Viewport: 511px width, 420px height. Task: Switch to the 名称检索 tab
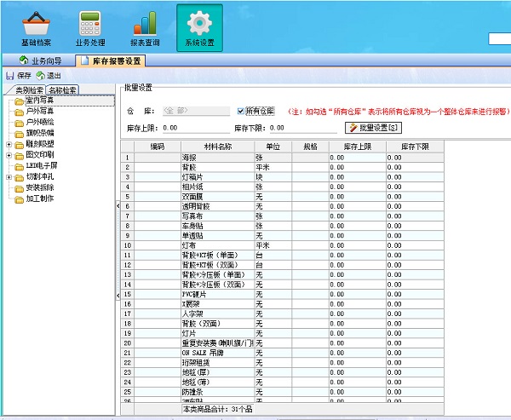click(63, 89)
